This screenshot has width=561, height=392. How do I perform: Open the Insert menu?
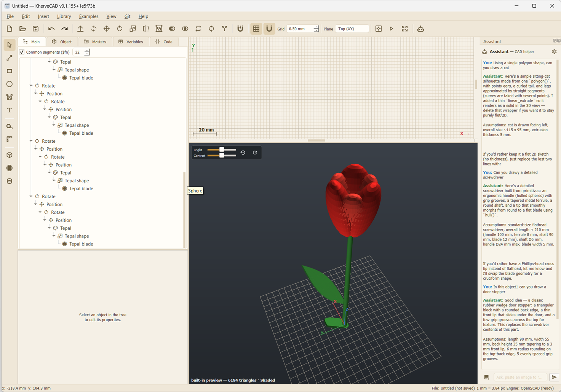(x=43, y=16)
